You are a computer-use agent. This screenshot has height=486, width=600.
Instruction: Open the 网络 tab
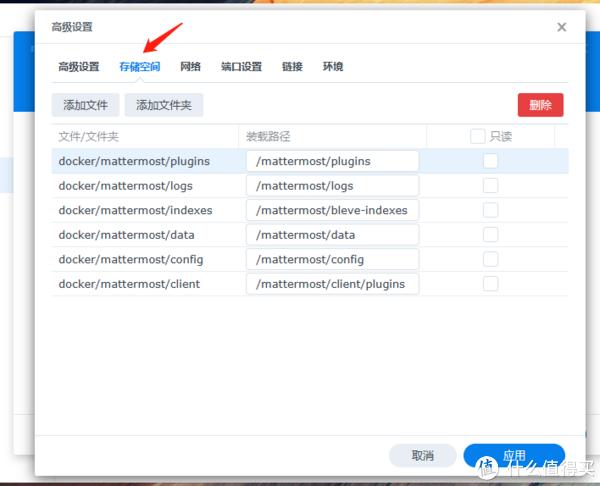click(190, 67)
